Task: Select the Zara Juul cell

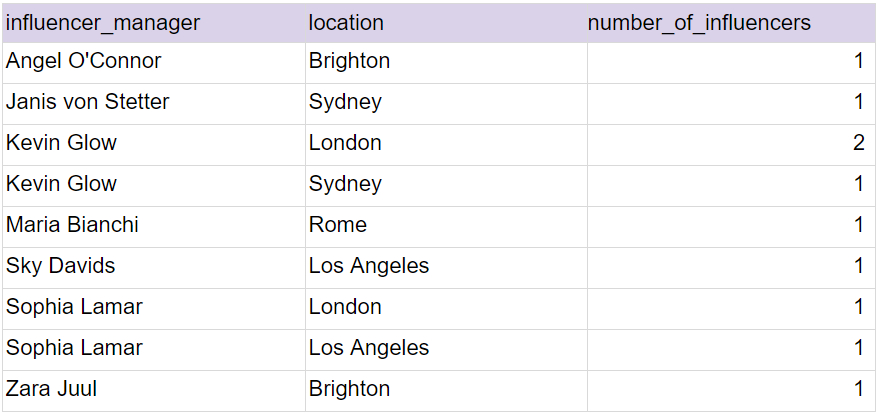Action: pos(51,389)
